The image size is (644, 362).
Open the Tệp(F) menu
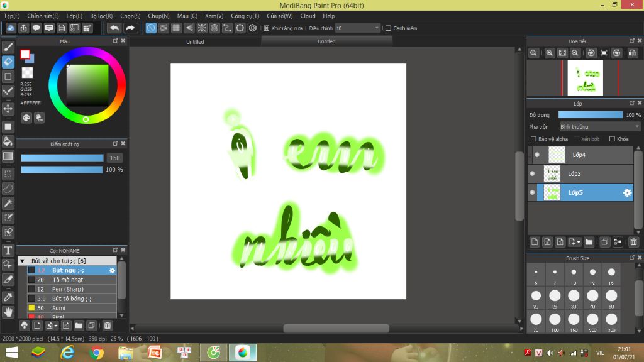tap(12, 16)
